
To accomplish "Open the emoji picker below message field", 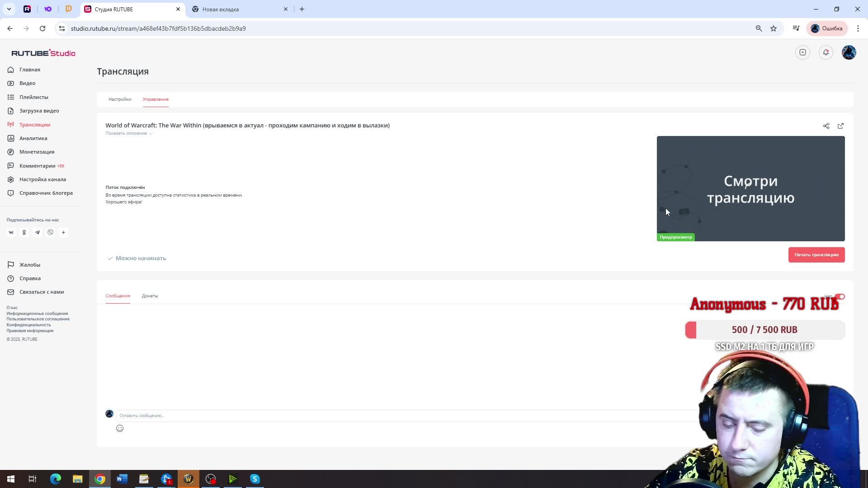I will (120, 428).
